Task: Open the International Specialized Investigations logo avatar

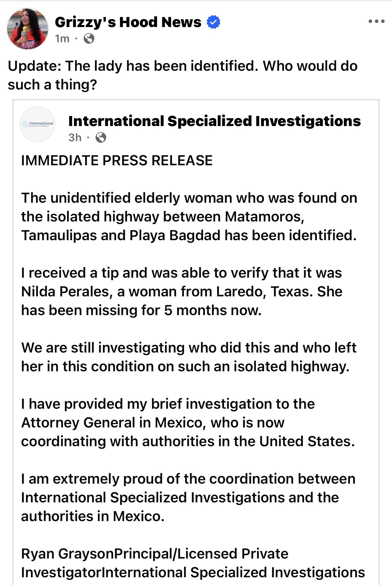Action: [37, 124]
